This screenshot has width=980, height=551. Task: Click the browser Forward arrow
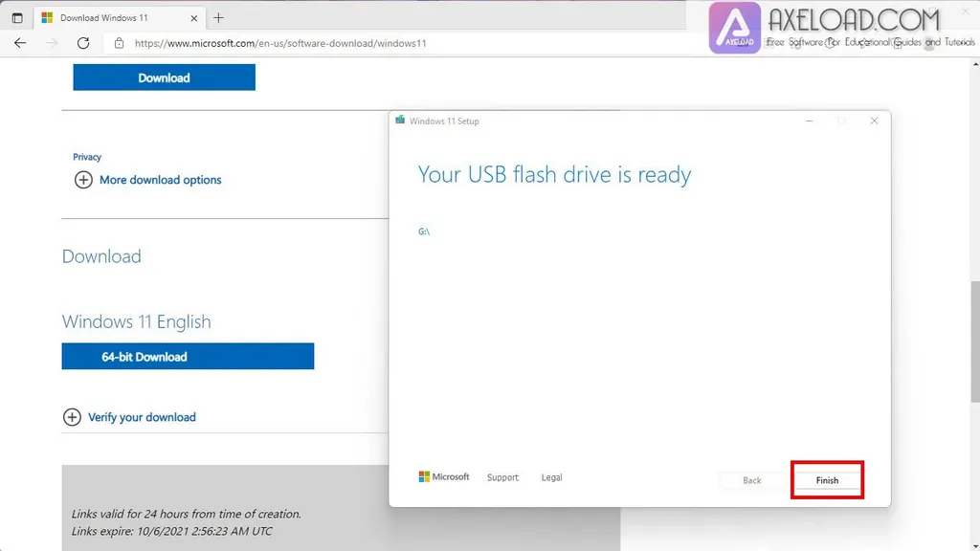click(x=52, y=43)
